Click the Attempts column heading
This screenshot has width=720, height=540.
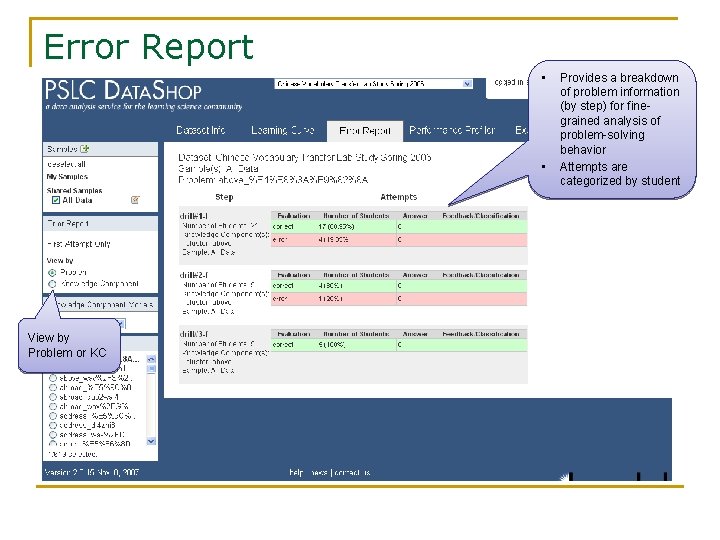[x=399, y=197]
